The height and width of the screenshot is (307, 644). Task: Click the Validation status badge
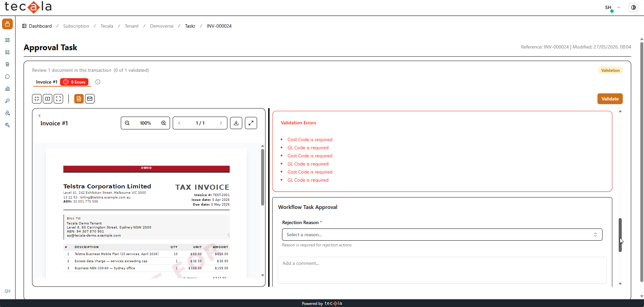point(610,70)
